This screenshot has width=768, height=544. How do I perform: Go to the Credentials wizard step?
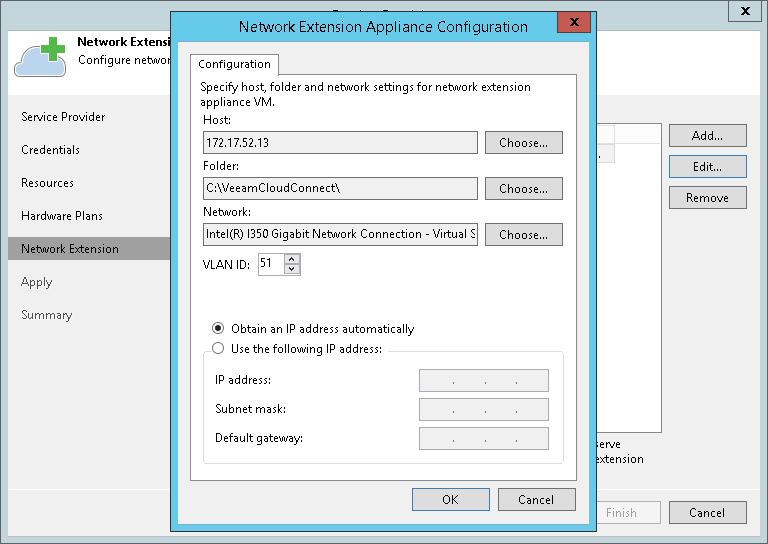point(50,150)
